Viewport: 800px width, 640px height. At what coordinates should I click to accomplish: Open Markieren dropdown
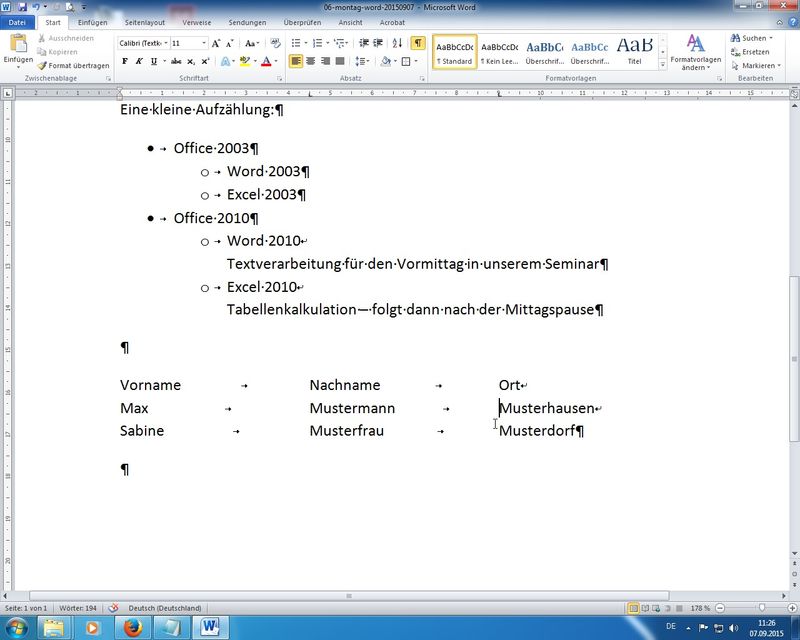pos(756,65)
